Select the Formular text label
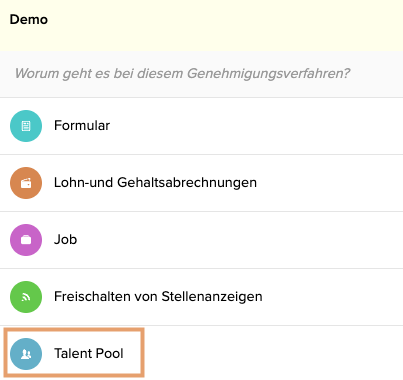Image resolution: width=403 pixels, height=380 pixels. [x=82, y=126]
